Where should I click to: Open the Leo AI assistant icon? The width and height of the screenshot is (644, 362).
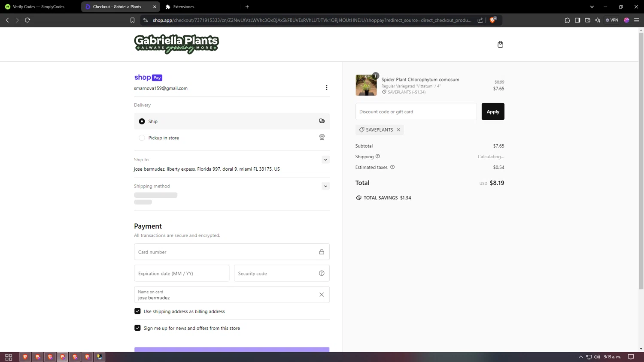point(598,20)
